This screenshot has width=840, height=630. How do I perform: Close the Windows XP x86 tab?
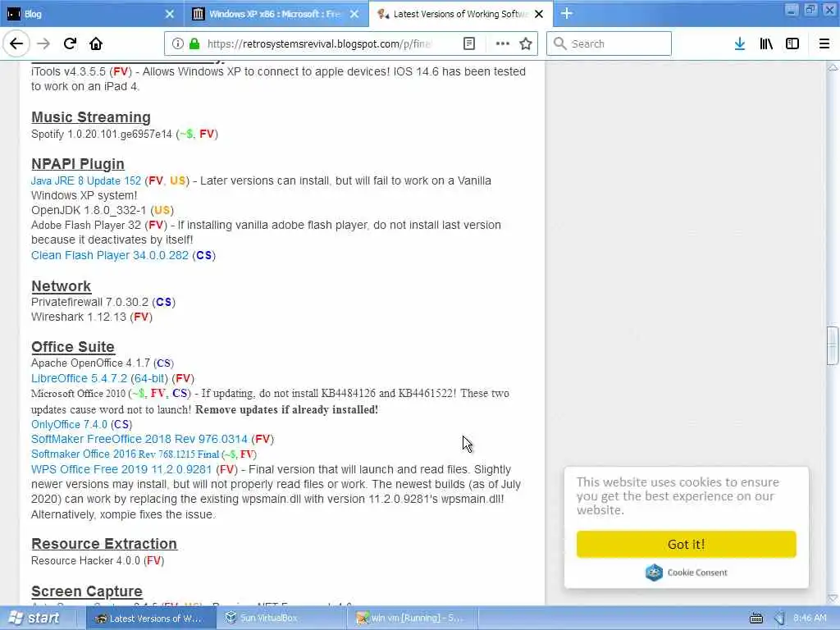point(354,14)
